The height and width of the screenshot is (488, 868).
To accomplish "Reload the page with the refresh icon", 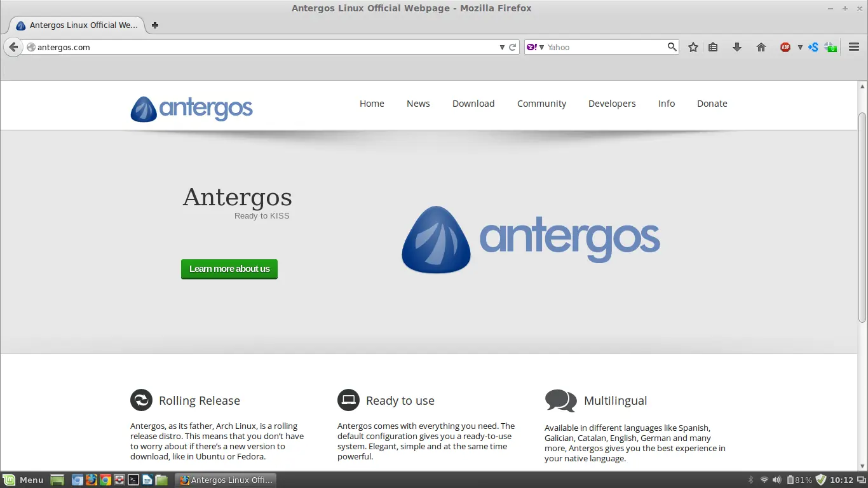I will tap(513, 47).
